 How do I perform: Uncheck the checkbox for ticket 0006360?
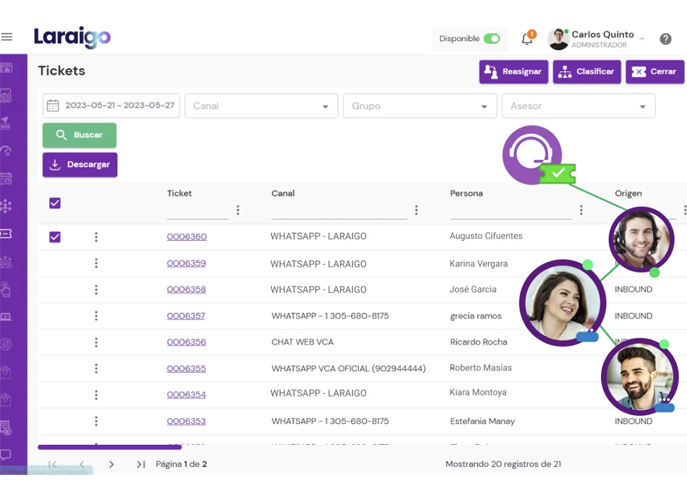click(55, 237)
